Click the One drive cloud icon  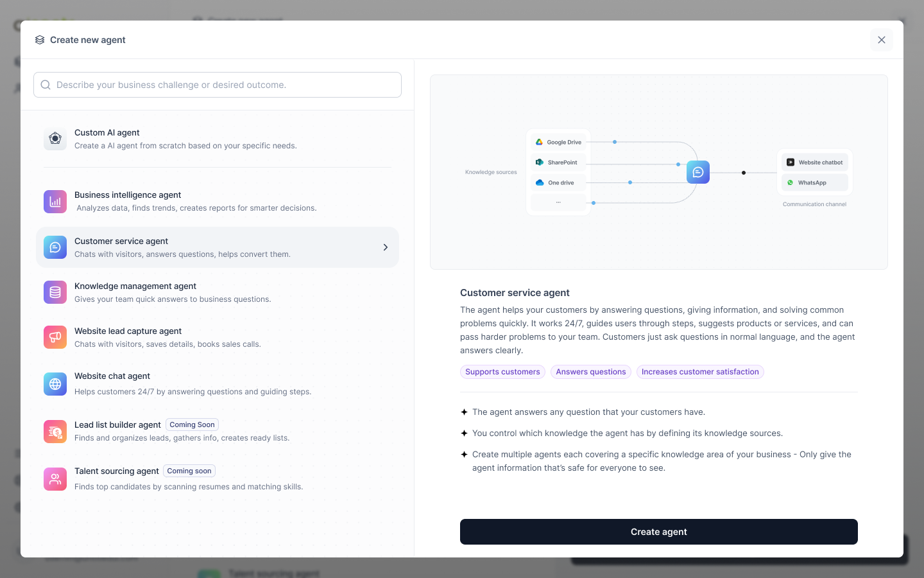tap(540, 182)
